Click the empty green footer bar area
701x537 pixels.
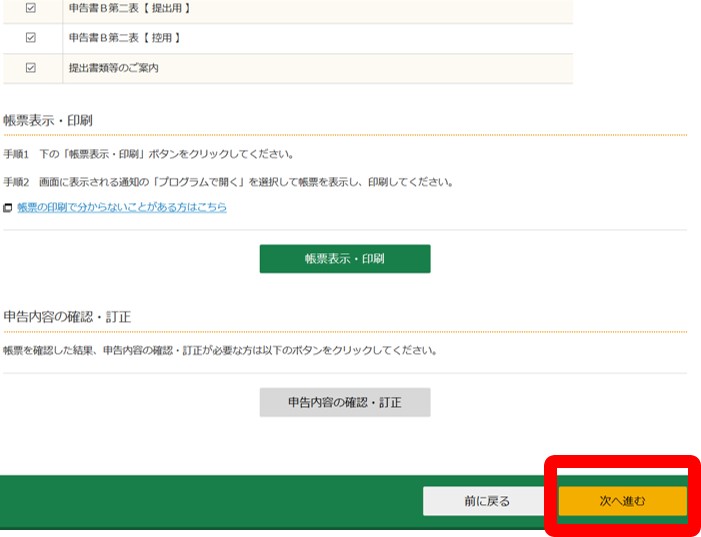click(x=200, y=501)
